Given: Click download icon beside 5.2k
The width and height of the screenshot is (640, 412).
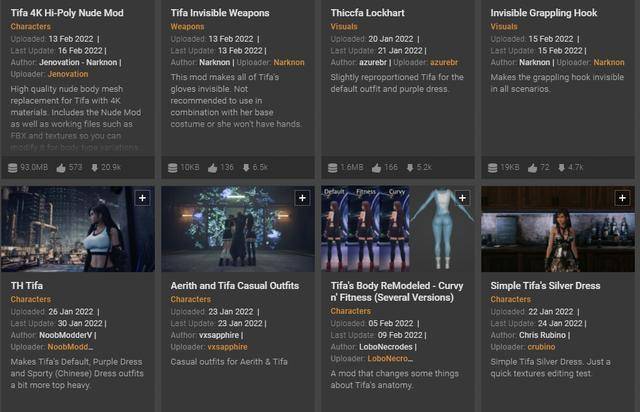Looking at the screenshot, I should 410,168.
